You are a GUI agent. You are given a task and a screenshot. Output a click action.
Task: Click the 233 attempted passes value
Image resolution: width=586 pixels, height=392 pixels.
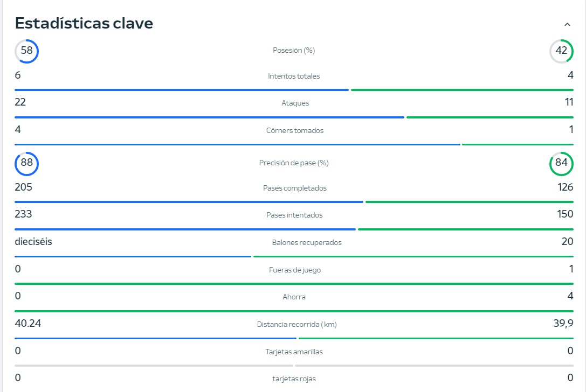[23, 214]
